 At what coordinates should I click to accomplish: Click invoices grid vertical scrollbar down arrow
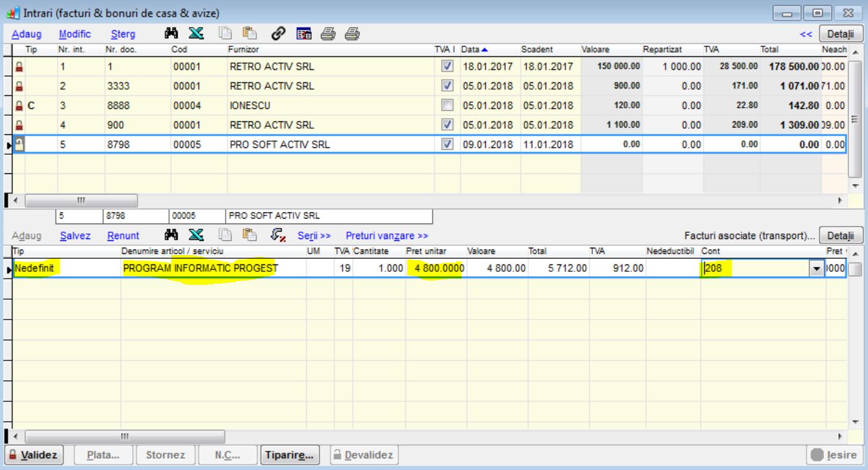[x=856, y=185]
